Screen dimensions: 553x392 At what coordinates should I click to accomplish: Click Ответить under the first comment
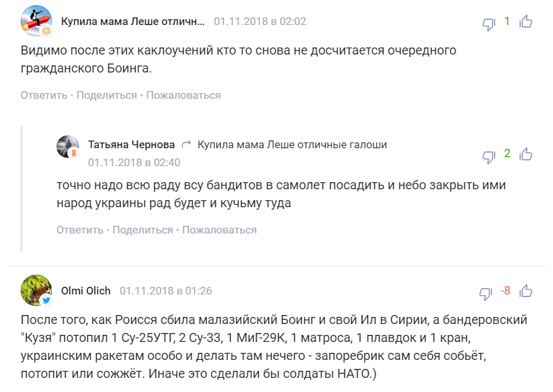(x=44, y=95)
